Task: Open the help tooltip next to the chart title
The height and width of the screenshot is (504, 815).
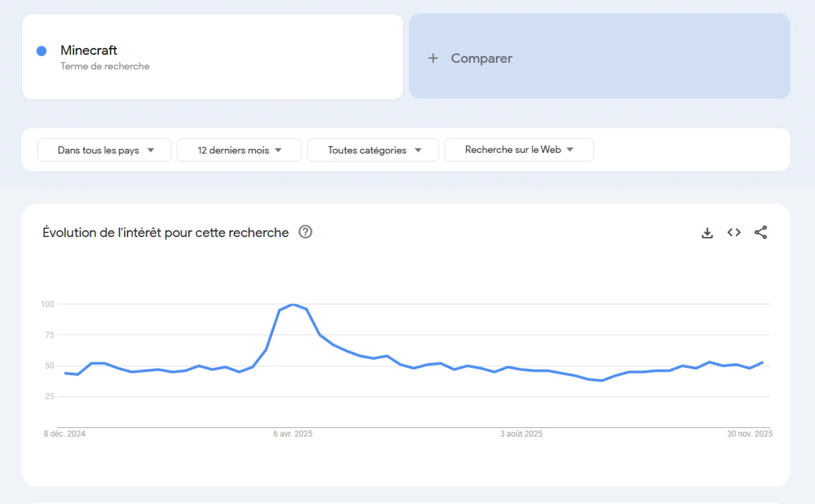Action: pos(305,232)
